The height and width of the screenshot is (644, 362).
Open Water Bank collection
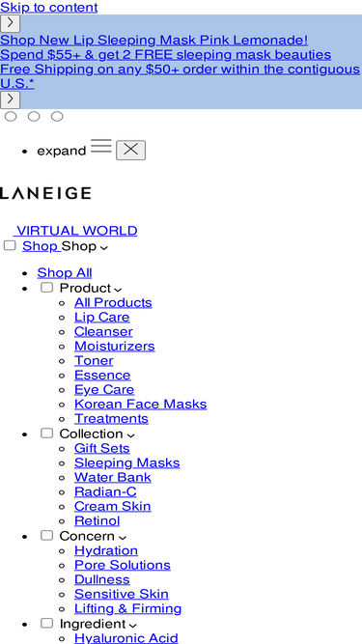(112, 477)
